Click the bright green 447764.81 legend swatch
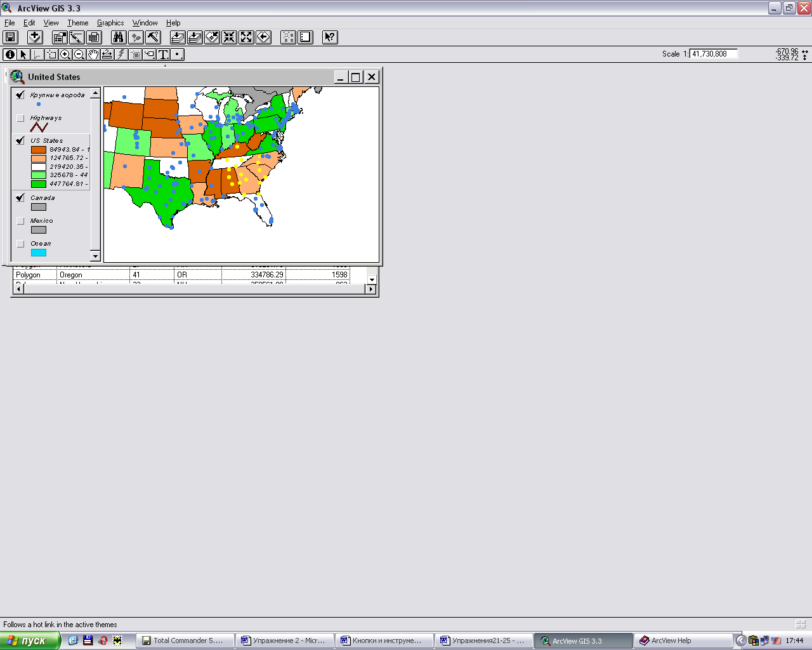The width and height of the screenshot is (812, 650). pos(39,184)
